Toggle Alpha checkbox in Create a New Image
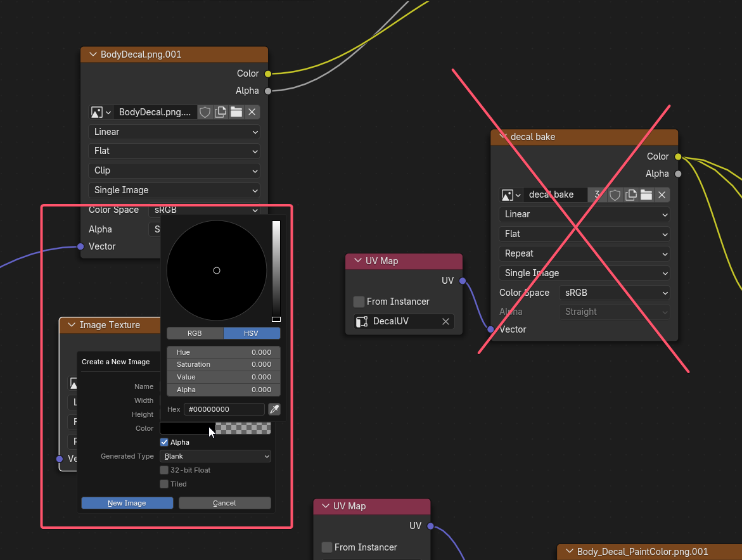Screen dimensions: 742x560 164,442
